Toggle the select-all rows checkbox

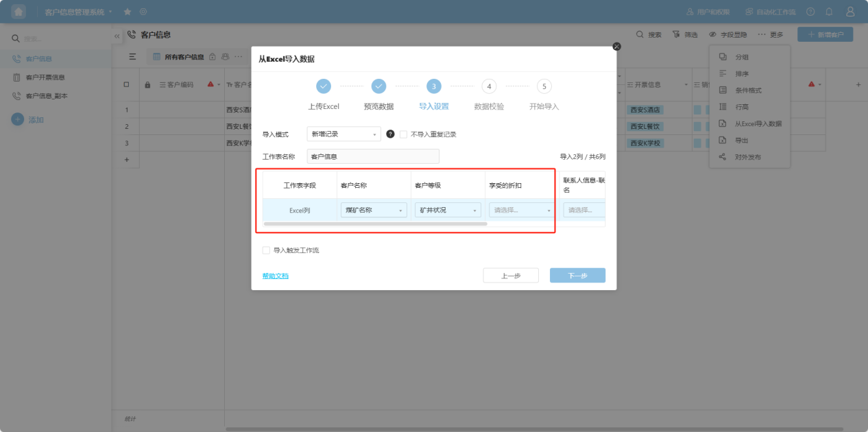click(126, 84)
